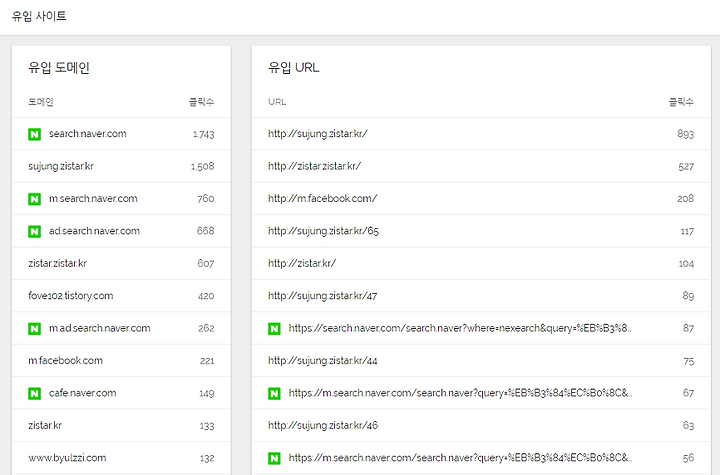Image resolution: width=720 pixels, height=475 pixels.
Task: Click the 760 click count value
Action: 206,198
